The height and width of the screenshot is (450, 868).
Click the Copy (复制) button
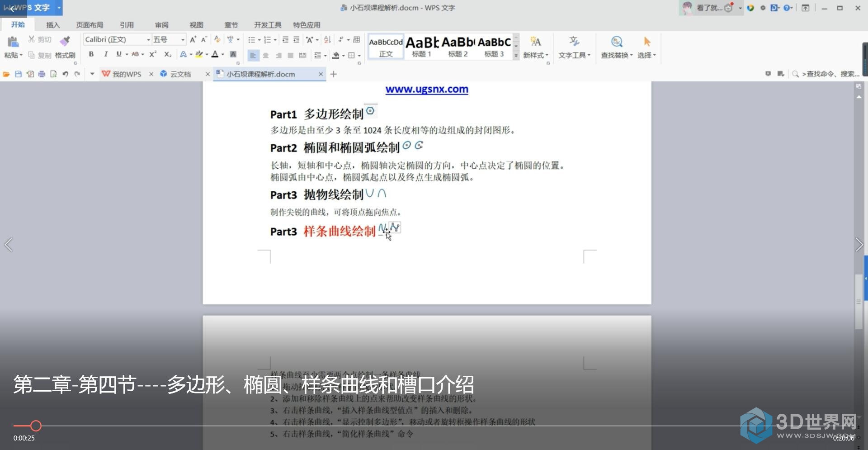click(x=39, y=55)
